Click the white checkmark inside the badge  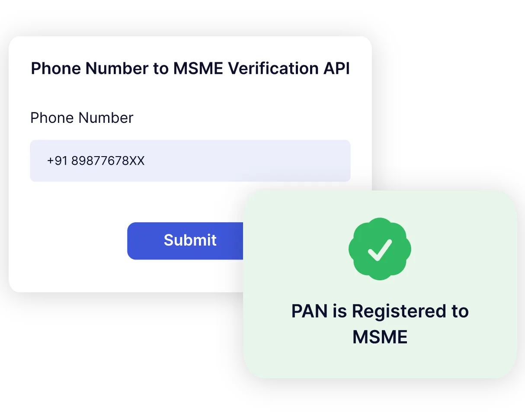point(380,250)
